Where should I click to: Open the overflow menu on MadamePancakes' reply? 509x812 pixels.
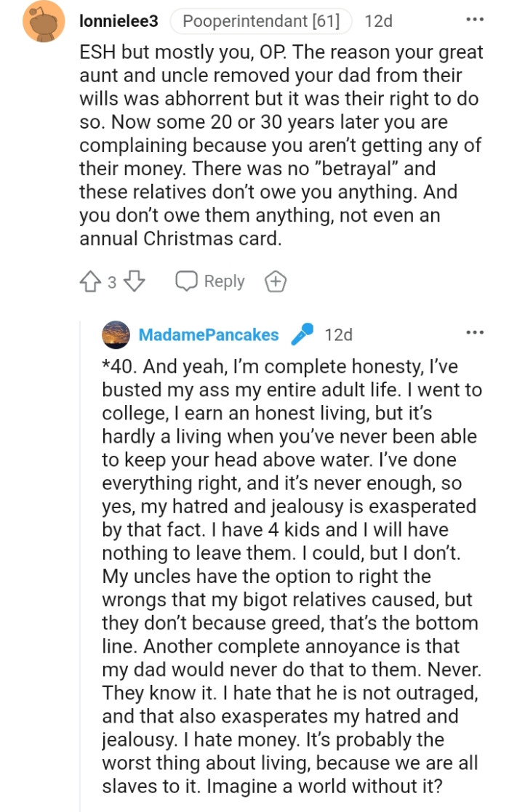tap(474, 331)
